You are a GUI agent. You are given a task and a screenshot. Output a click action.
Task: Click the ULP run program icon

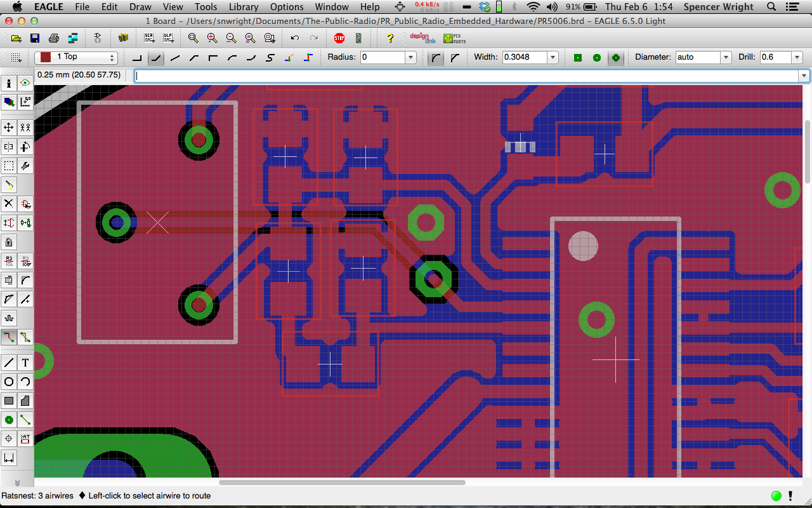(x=168, y=38)
